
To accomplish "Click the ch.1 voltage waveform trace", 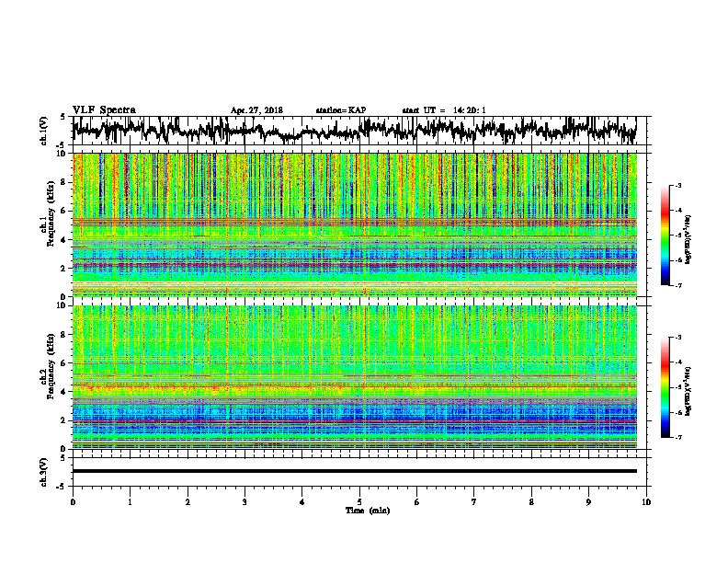I will pyautogui.click(x=354, y=130).
